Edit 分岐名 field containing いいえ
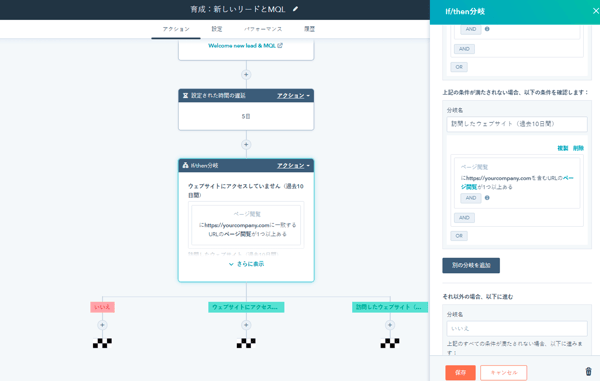This screenshot has width=600, height=381. pos(517,328)
